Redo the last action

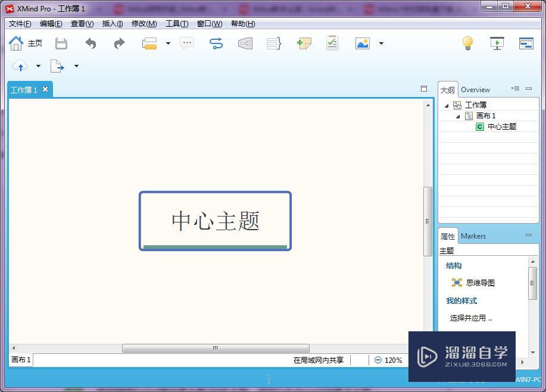(120, 43)
